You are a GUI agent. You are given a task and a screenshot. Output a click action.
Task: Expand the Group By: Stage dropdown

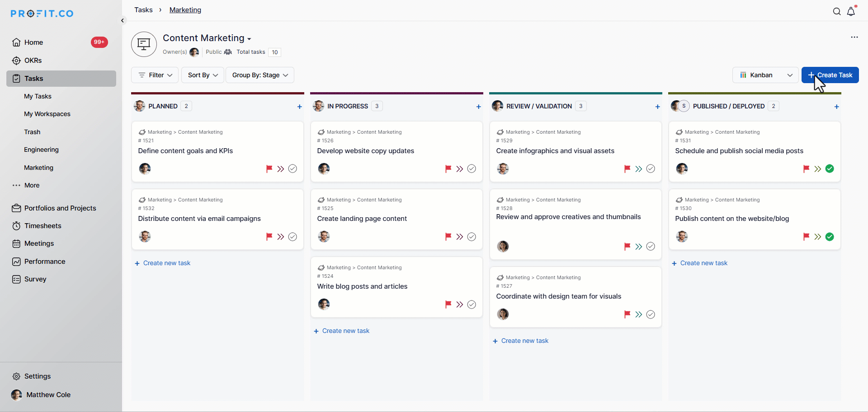click(260, 75)
